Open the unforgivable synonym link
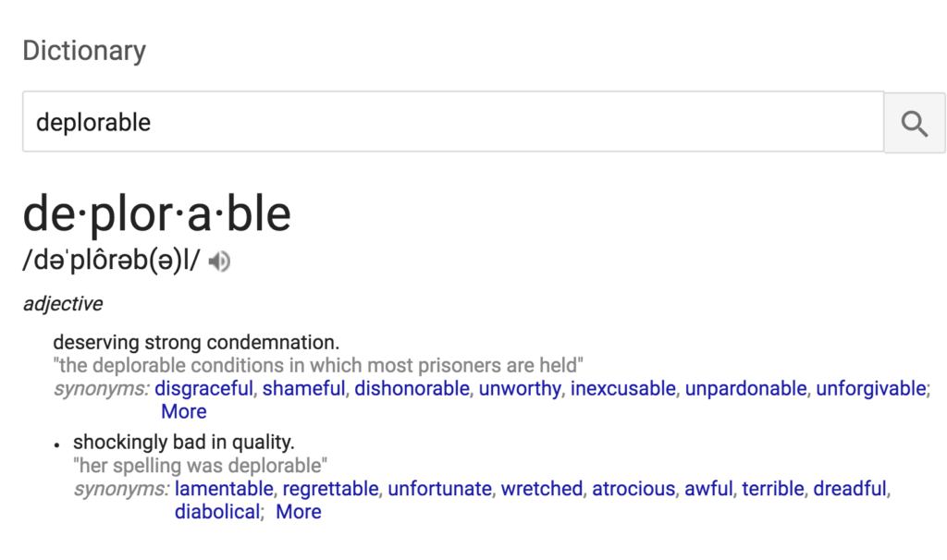Screen dimensions: 947x560 tap(871, 389)
